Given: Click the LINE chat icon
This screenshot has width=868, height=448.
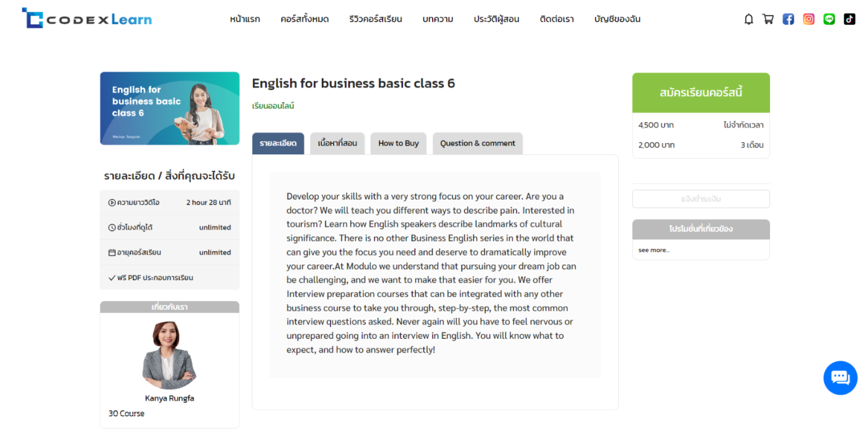Looking at the screenshot, I should [x=829, y=19].
